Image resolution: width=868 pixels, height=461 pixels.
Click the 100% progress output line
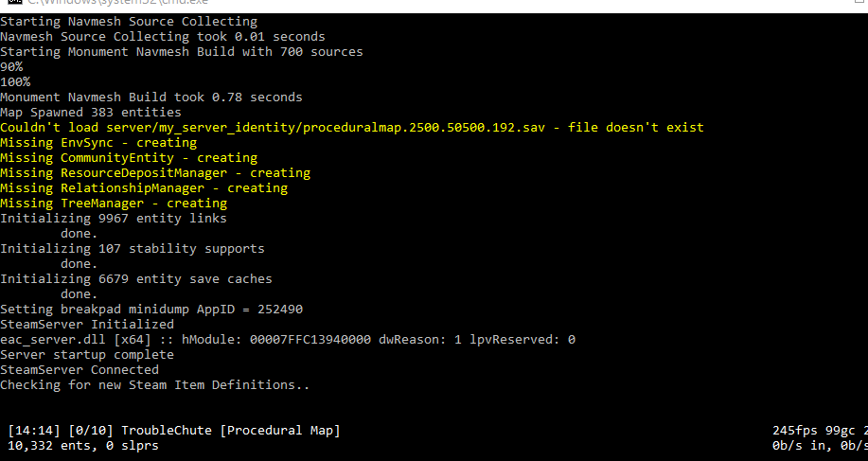pyautogui.click(x=15, y=82)
